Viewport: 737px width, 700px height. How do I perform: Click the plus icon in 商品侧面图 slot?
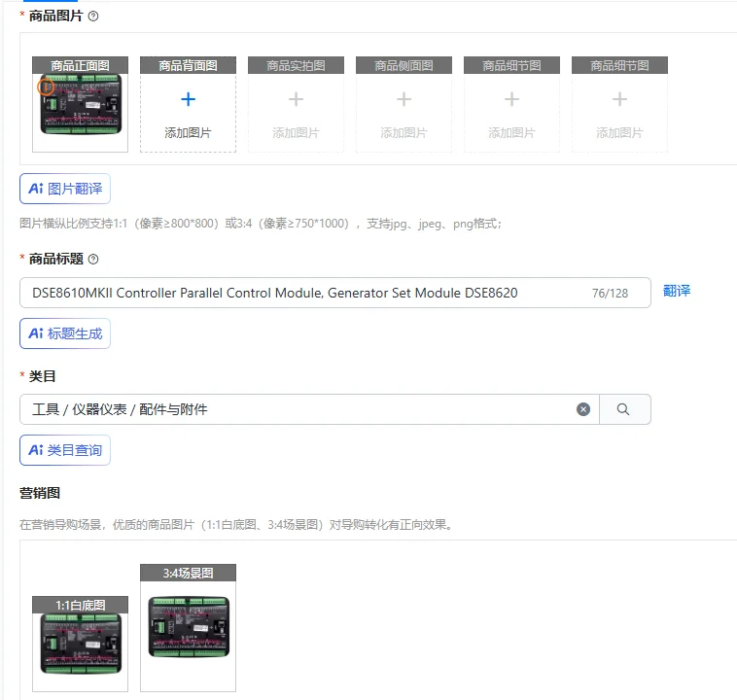pos(404,99)
